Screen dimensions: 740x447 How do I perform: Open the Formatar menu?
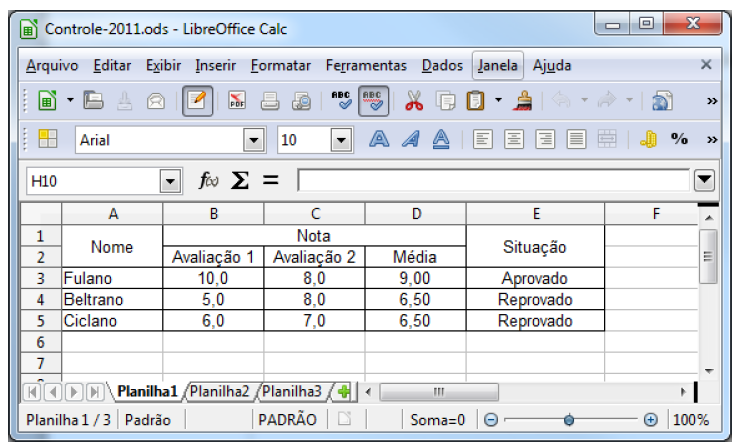tap(280, 66)
